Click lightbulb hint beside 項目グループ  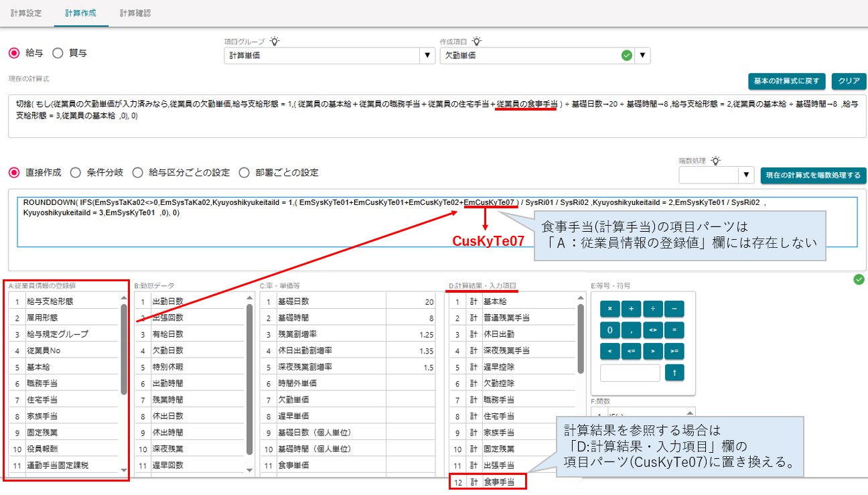275,42
